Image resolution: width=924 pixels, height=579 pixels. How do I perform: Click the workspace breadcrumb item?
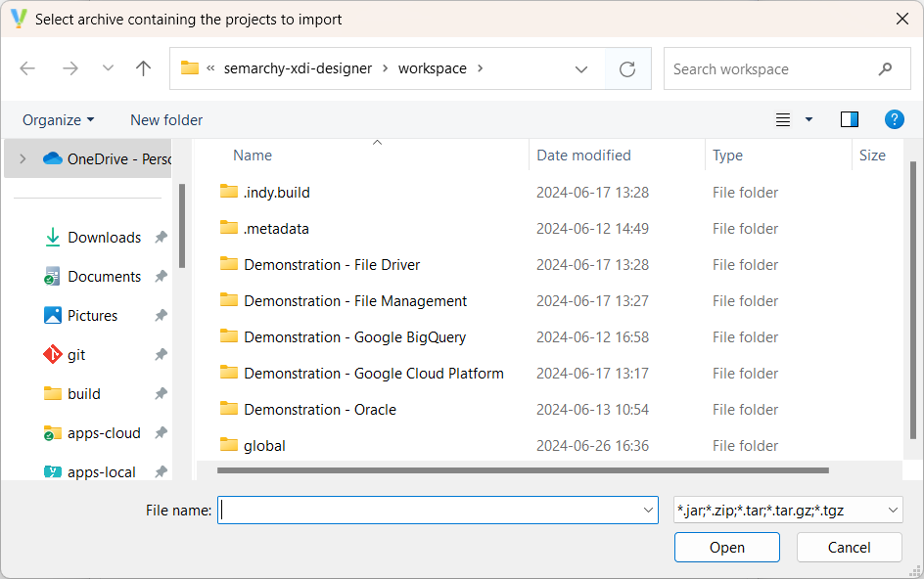(433, 68)
